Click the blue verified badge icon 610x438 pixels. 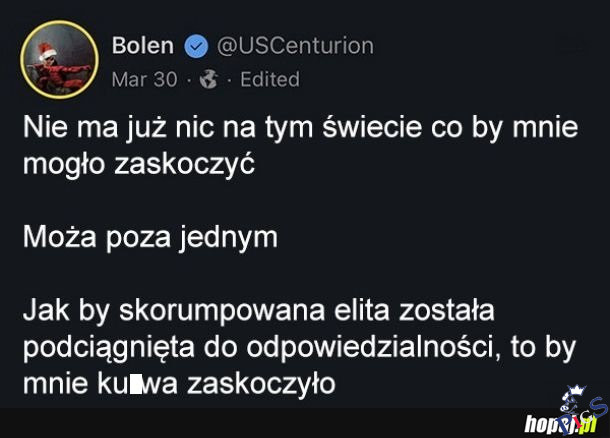(x=197, y=46)
